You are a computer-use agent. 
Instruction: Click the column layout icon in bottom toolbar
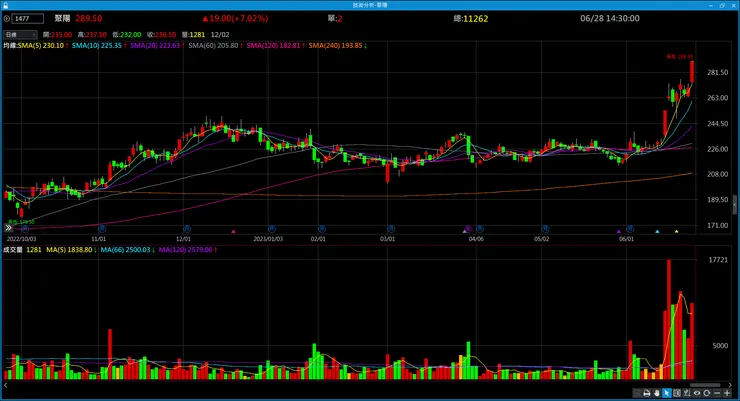[x=677, y=393]
